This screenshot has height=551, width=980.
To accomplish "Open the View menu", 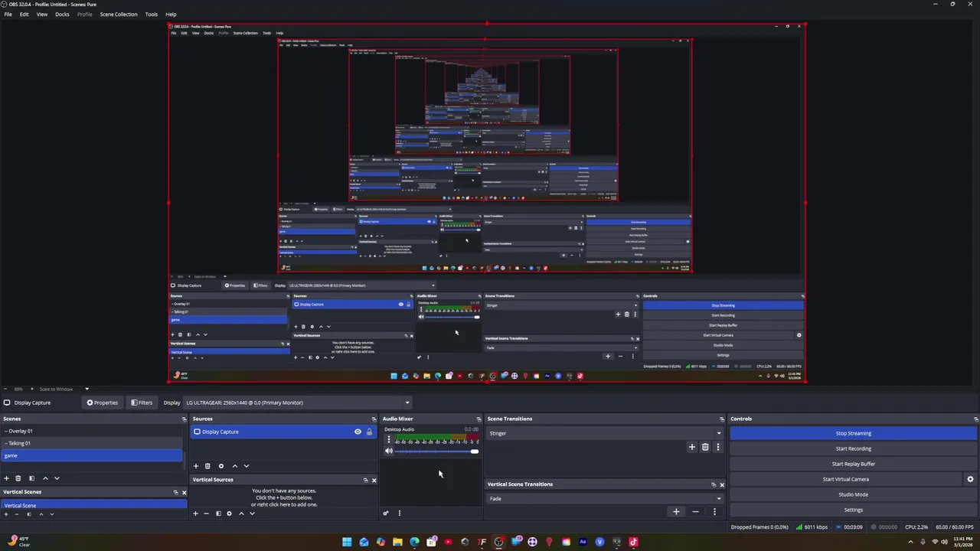I will [x=41, y=15].
